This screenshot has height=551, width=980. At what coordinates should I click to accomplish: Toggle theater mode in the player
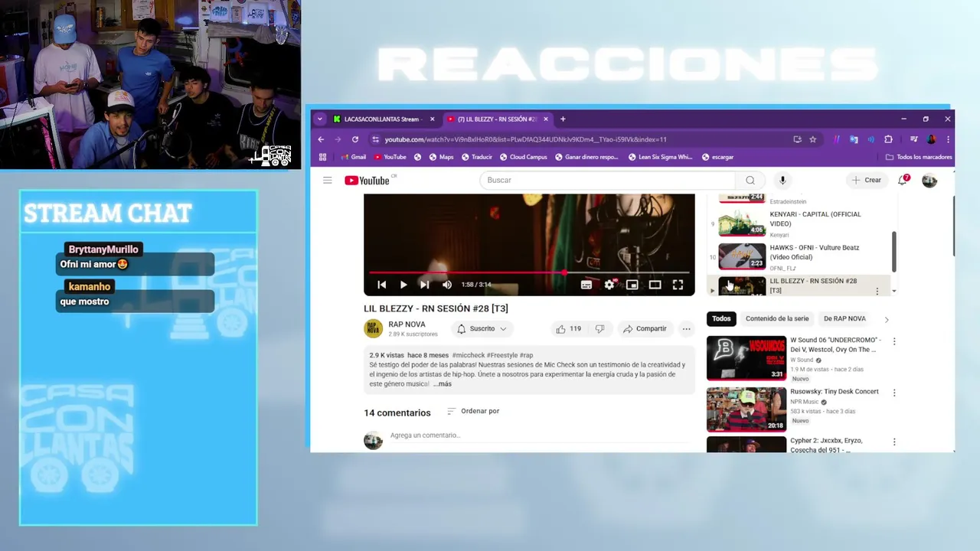point(655,285)
